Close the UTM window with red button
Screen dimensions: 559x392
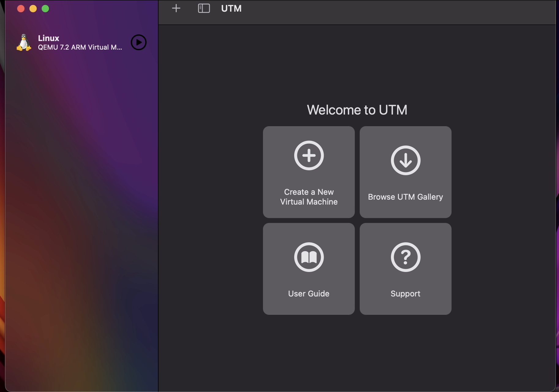[x=21, y=9]
